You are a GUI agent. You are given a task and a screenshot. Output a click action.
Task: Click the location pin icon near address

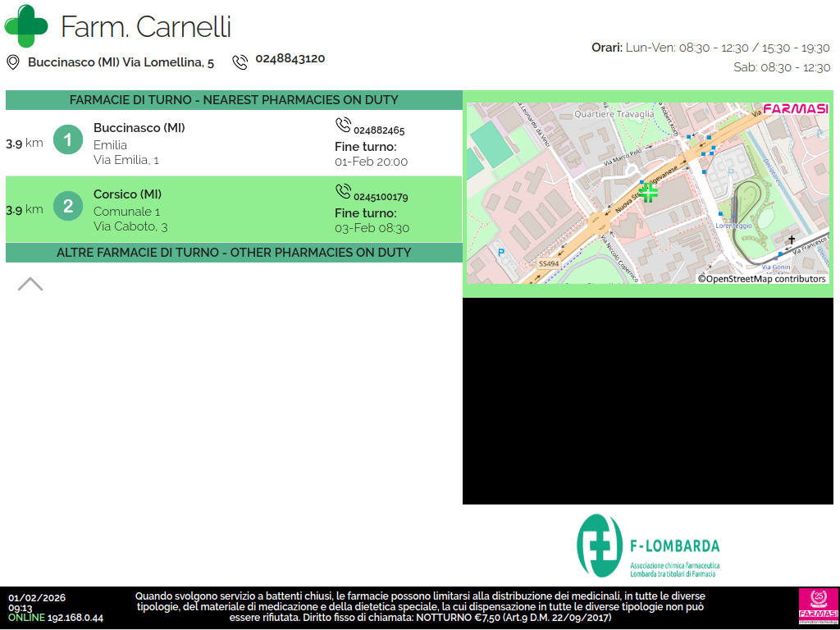13,62
